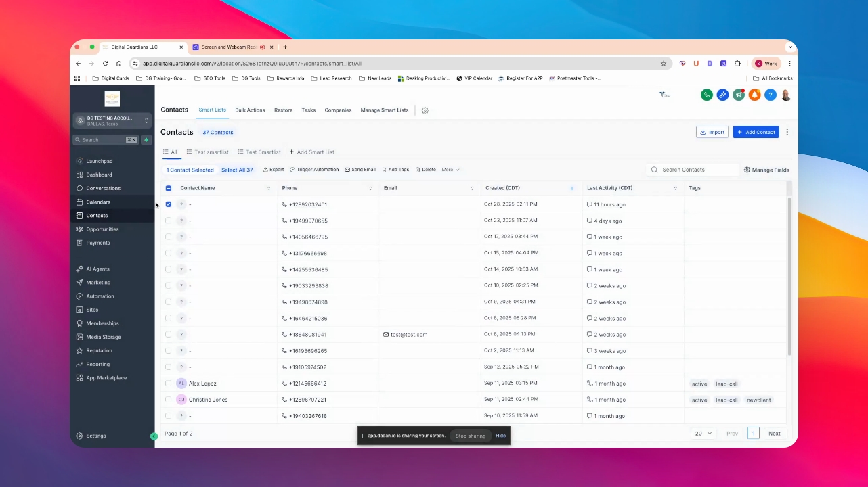
Task: Toggle the header select-all checkbox
Action: tap(169, 188)
